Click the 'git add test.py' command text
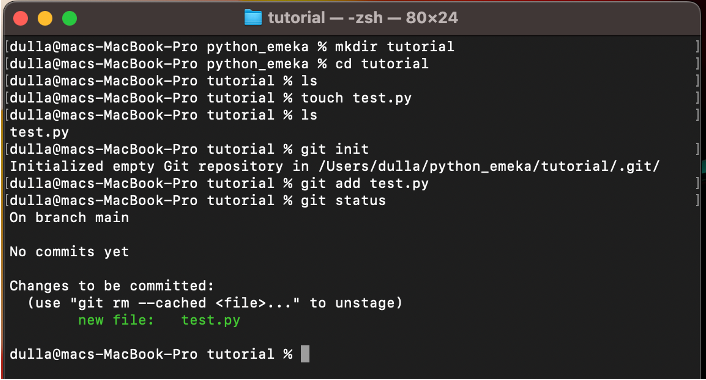706x380 pixels. pos(365,184)
